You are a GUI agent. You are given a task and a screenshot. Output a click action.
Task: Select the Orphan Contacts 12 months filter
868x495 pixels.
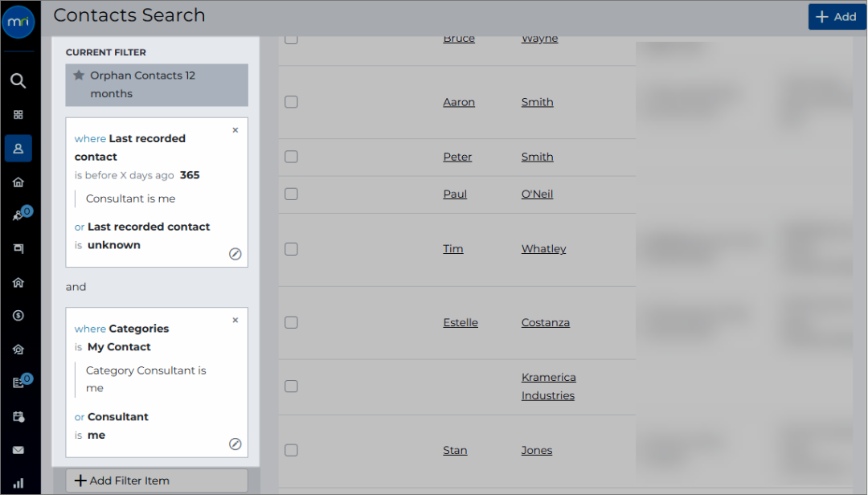tap(157, 84)
